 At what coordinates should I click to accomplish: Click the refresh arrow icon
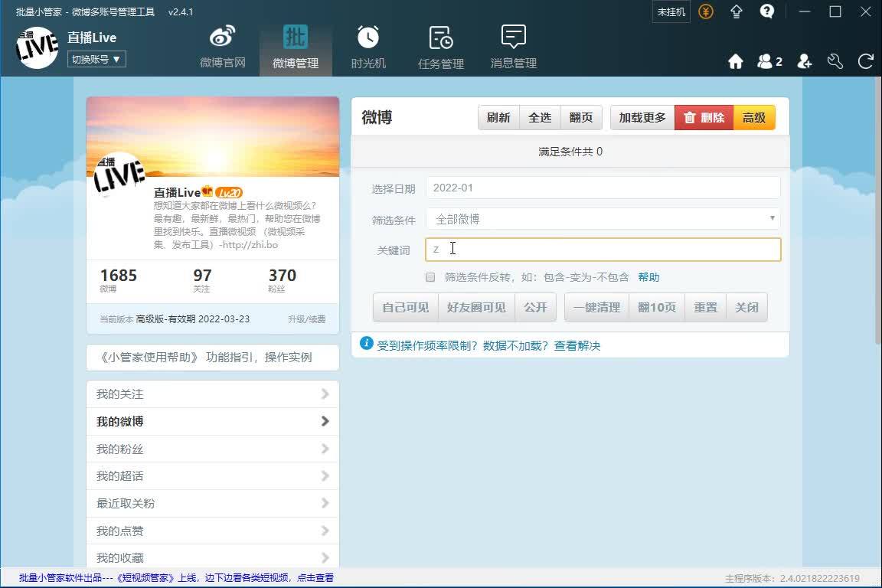(x=866, y=62)
